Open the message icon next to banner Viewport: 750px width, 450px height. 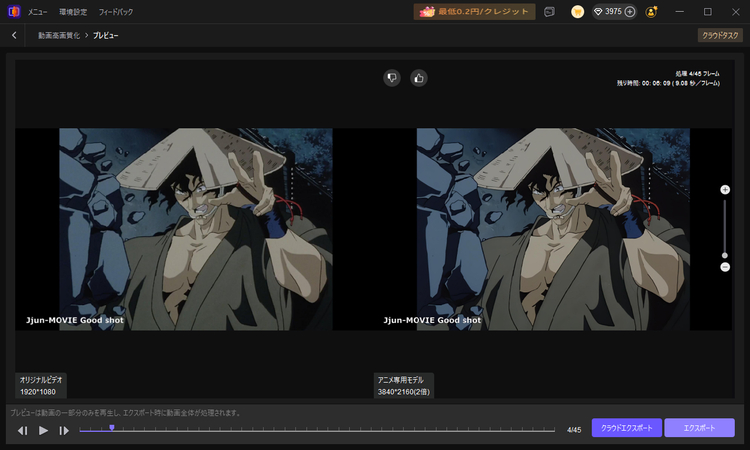(x=550, y=12)
